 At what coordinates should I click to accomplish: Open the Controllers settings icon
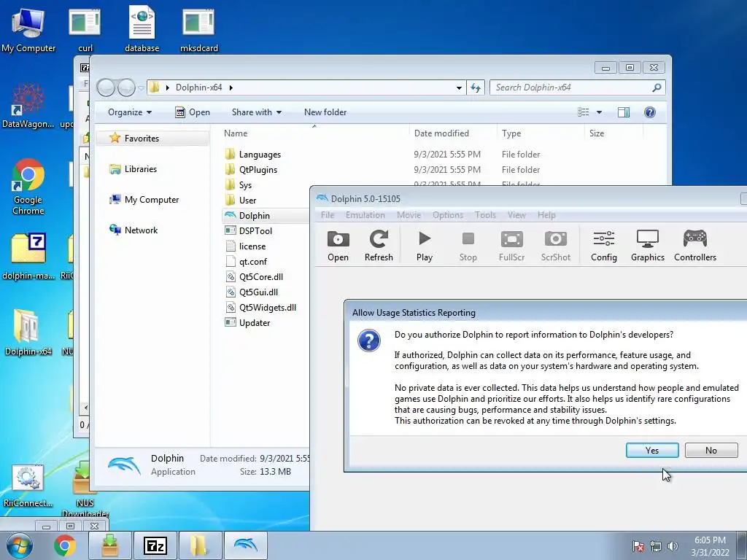695,246
